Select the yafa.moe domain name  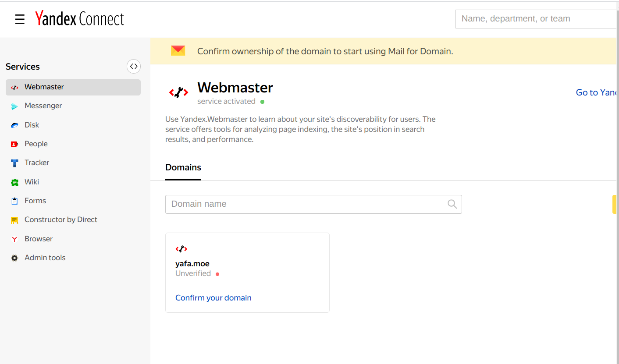pyautogui.click(x=192, y=264)
